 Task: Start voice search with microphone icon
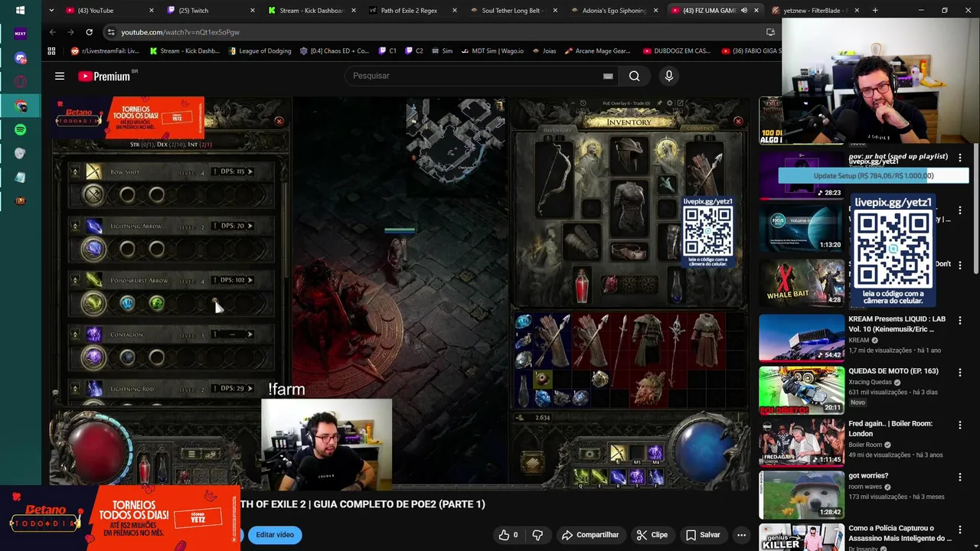668,76
